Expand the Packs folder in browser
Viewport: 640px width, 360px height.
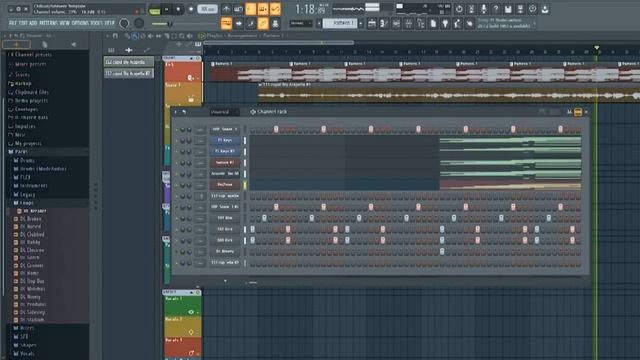[x=20, y=151]
